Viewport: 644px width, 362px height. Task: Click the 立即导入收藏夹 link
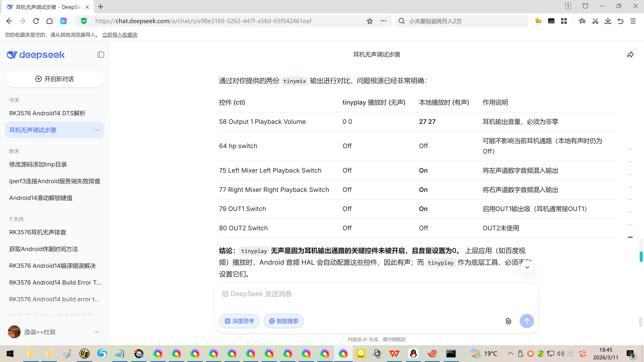[120, 35]
